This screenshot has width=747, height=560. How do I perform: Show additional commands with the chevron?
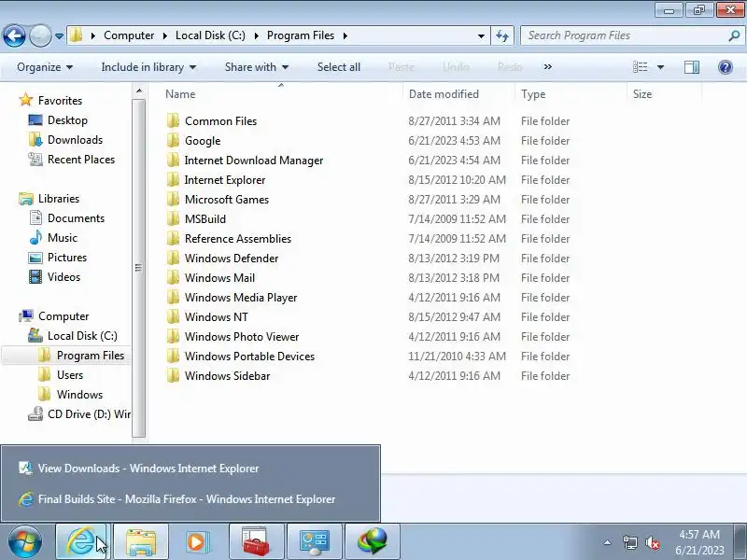tap(548, 67)
